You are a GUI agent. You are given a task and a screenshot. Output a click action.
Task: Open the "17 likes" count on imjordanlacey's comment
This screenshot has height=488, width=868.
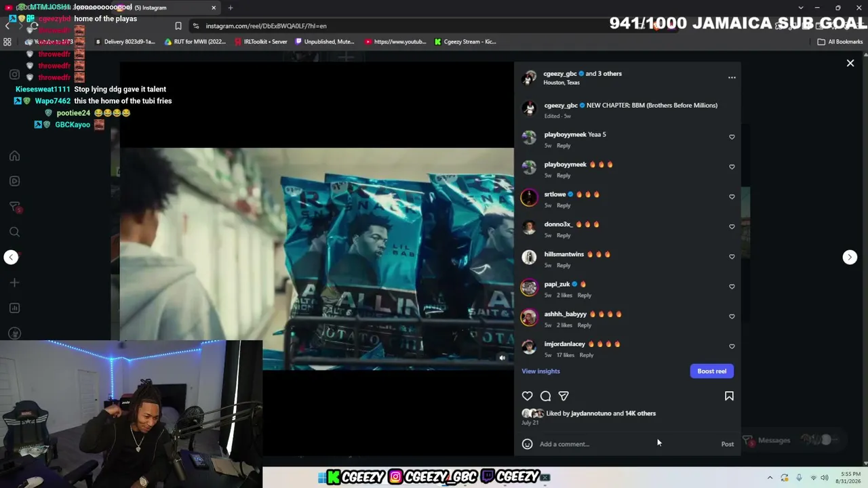566,355
